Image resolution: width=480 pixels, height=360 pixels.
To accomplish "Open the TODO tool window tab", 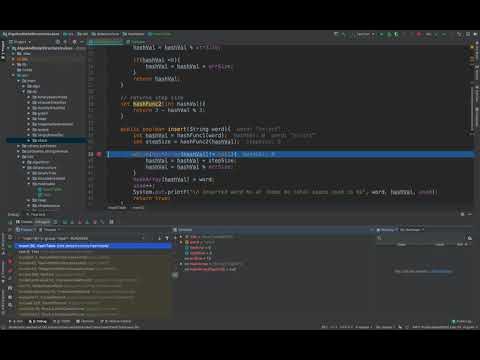I will 62,321.
